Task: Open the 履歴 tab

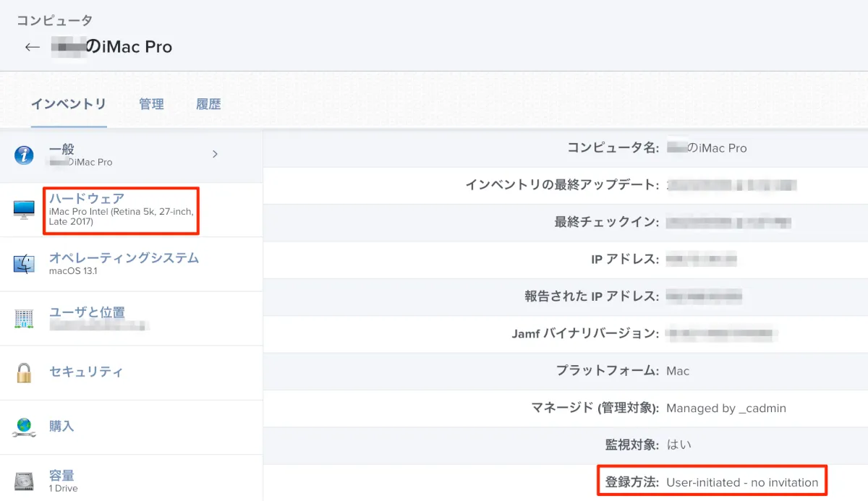Action: pyautogui.click(x=208, y=104)
